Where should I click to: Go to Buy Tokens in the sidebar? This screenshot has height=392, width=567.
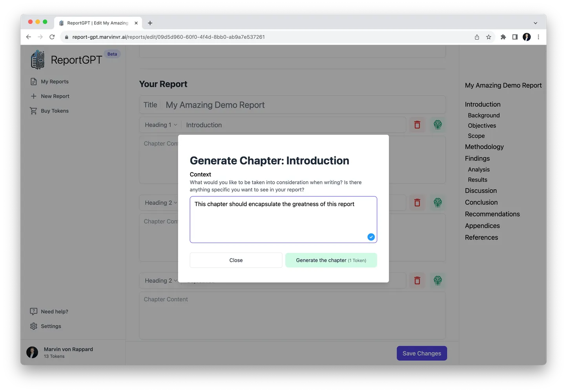pos(55,111)
